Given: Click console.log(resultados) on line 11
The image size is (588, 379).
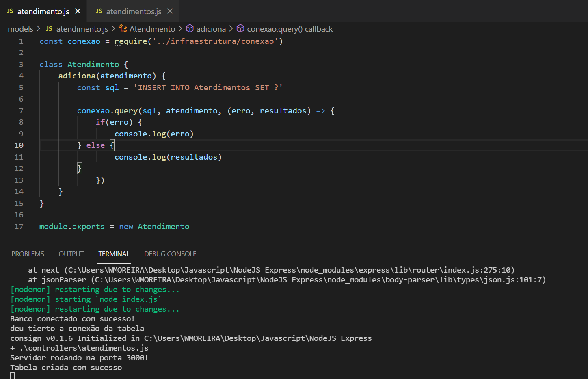Looking at the screenshot, I should click(168, 157).
